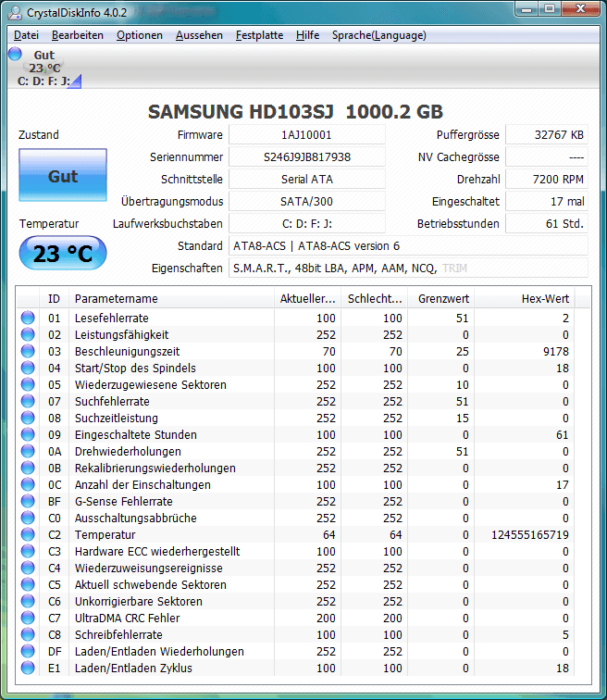
Task: Open the Sprache(Language) menu
Action: 379,35
